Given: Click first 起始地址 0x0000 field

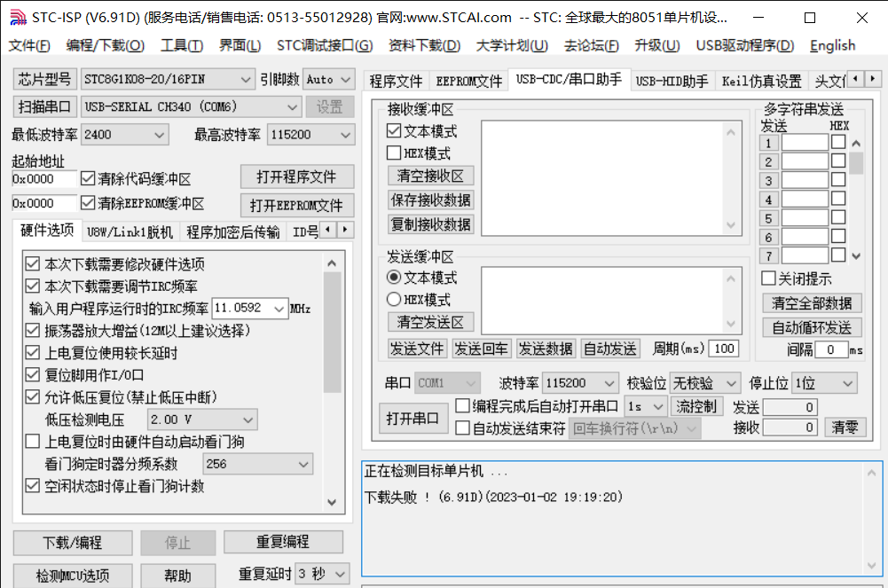Looking at the screenshot, I should click(x=44, y=179).
